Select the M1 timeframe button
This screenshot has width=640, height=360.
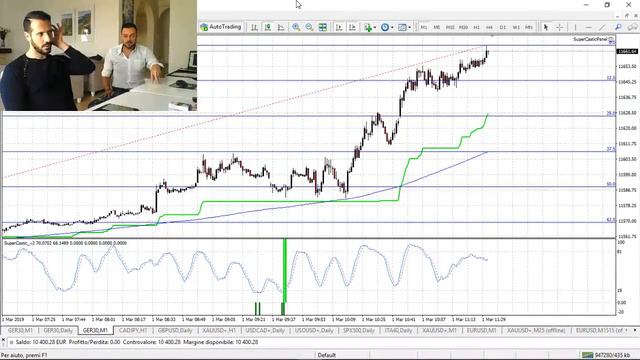[x=424, y=27]
